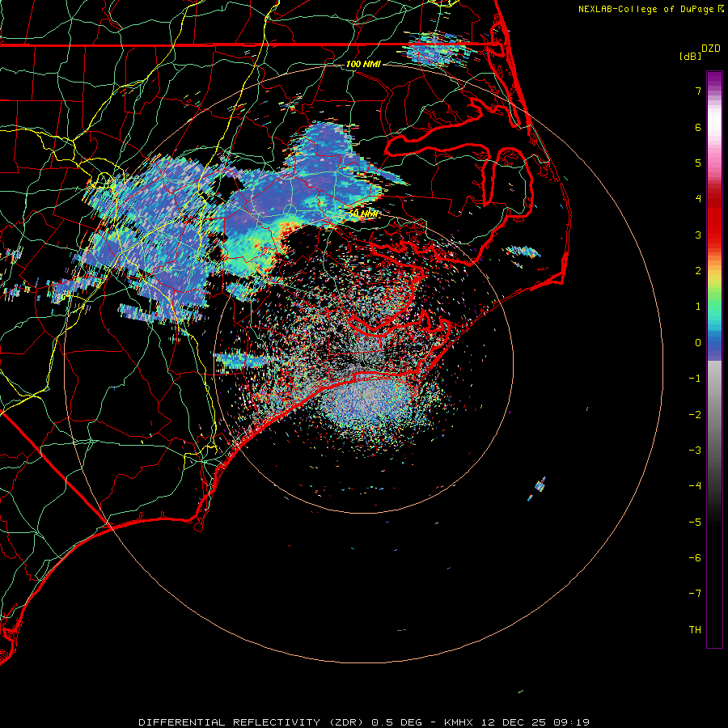Click the 4 dB value on color scale
The width and height of the screenshot is (728, 728).
pos(698,199)
